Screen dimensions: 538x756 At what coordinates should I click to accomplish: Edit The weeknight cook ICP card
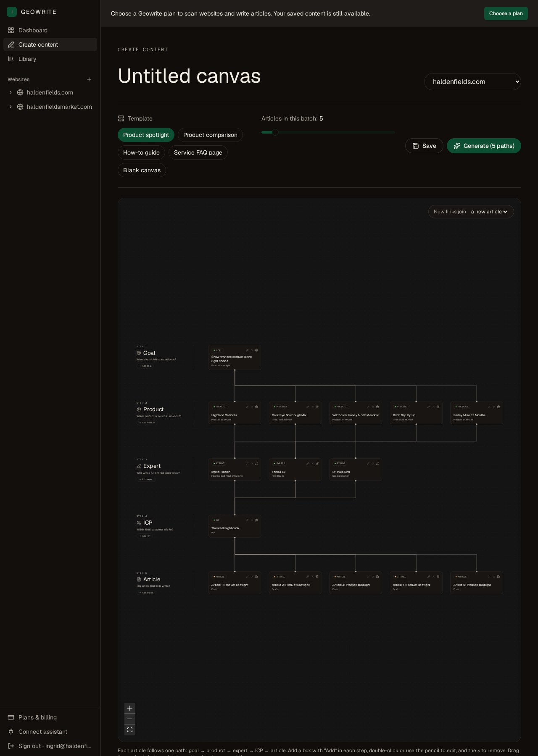pyautogui.click(x=247, y=520)
